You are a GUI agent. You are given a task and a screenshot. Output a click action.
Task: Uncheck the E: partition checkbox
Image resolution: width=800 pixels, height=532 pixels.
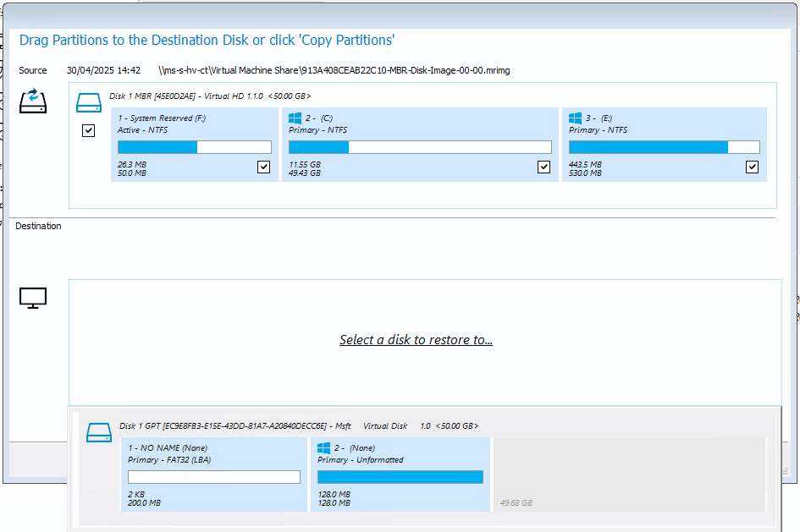(x=752, y=167)
